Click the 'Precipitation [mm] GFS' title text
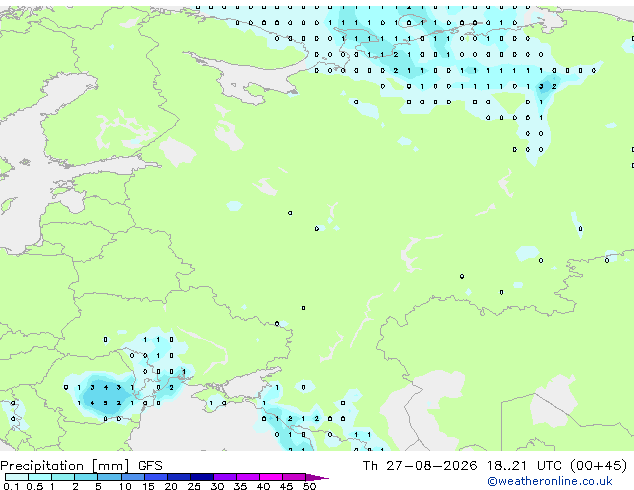Screen dimensions: 634x490 [x=81, y=466]
